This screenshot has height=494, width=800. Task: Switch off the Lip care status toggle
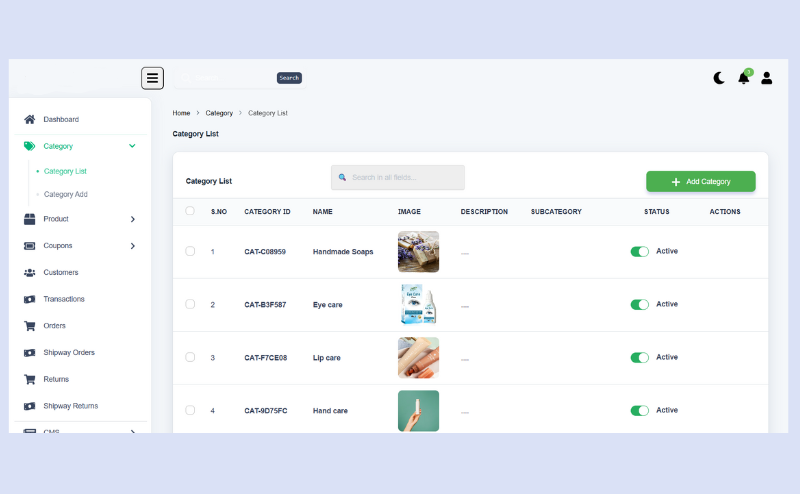tap(639, 358)
